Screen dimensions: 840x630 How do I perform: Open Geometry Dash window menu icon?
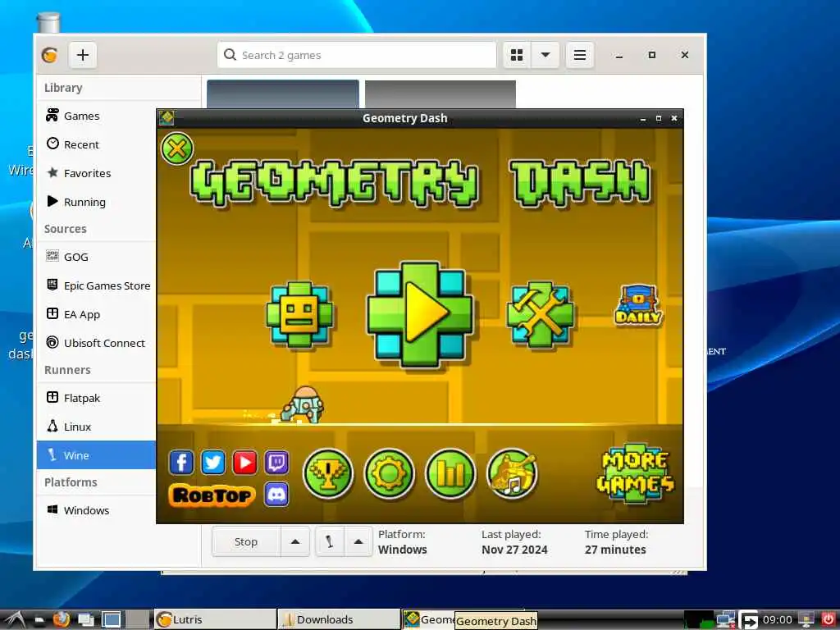point(167,118)
